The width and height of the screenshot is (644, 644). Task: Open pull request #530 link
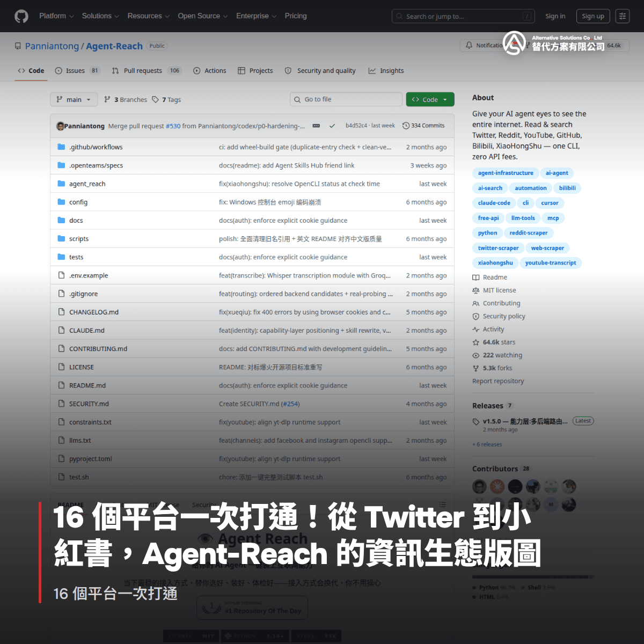click(173, 126)
